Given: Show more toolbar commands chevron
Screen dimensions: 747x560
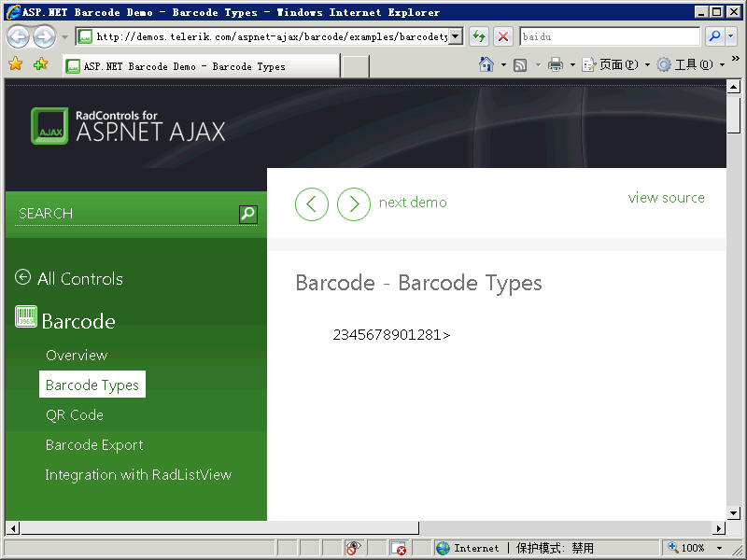Looking at the screenshot, I should click(x=736, y=59).
